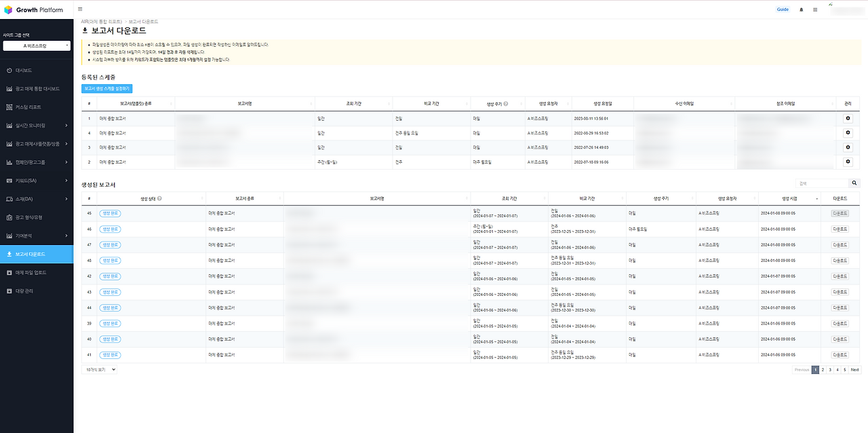Open 광고 매체 통합 대시보드 in sidebar
The image size is (868, 433).
pyautogui.click(x=37, y=88)
